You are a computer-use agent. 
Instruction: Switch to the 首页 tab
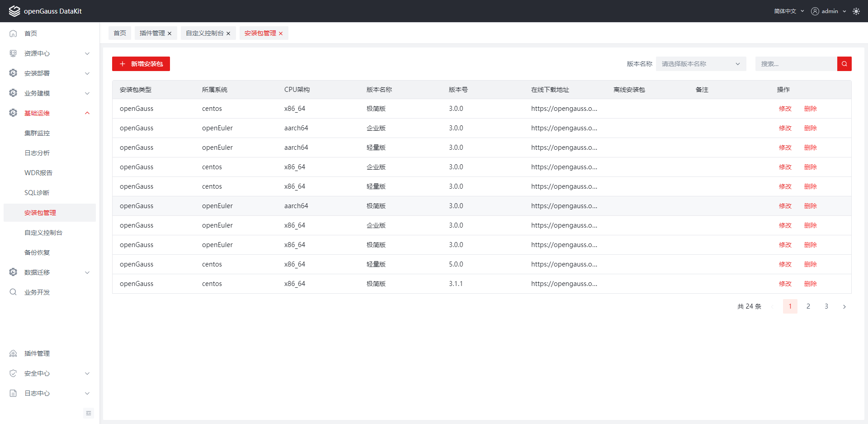pos(120,33)
